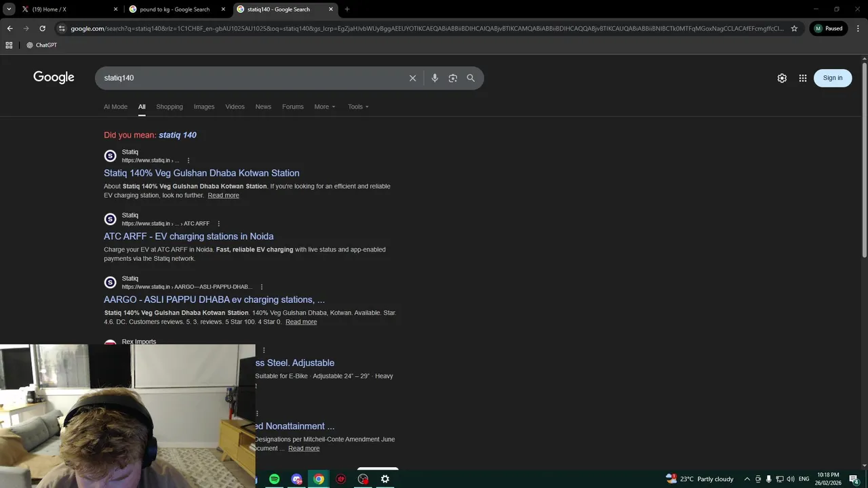The height and width of the screenshot is (488, 868).
Task: Open more options for the ATC ARFF result
Action: (x=218, y=224)
